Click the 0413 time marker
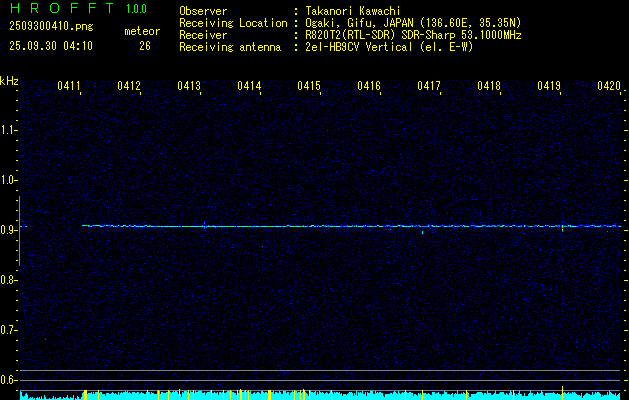This screenshot has height=400, width=629. (189, 86)
